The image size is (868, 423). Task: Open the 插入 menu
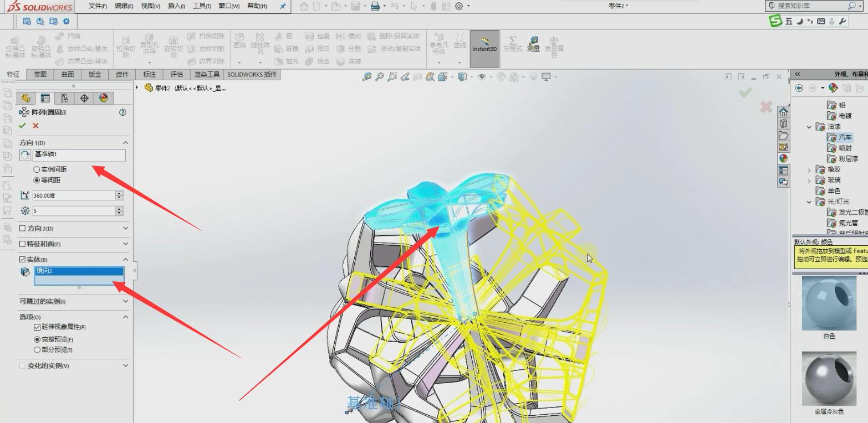(177, 6)
